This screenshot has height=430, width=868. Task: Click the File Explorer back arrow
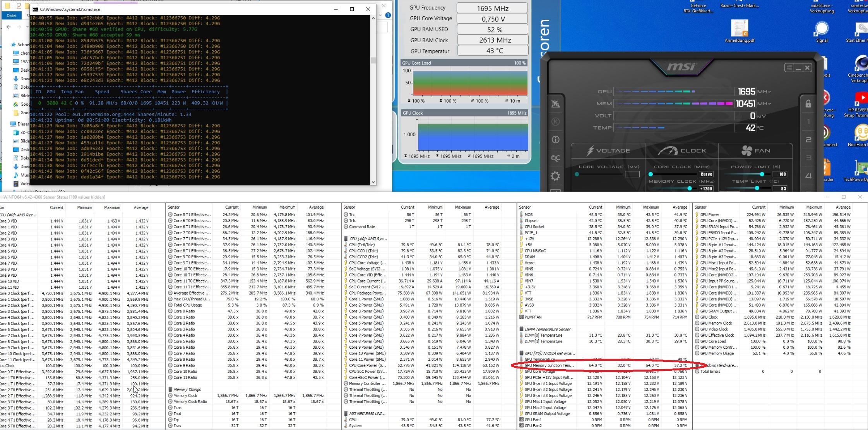click(9, 27)
